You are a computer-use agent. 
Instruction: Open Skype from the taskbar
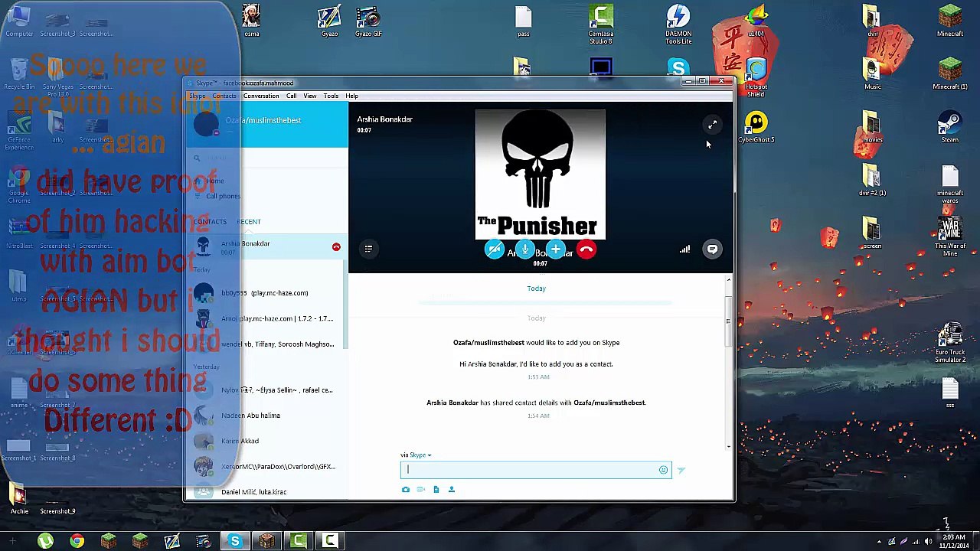click(x=235, y=542)
